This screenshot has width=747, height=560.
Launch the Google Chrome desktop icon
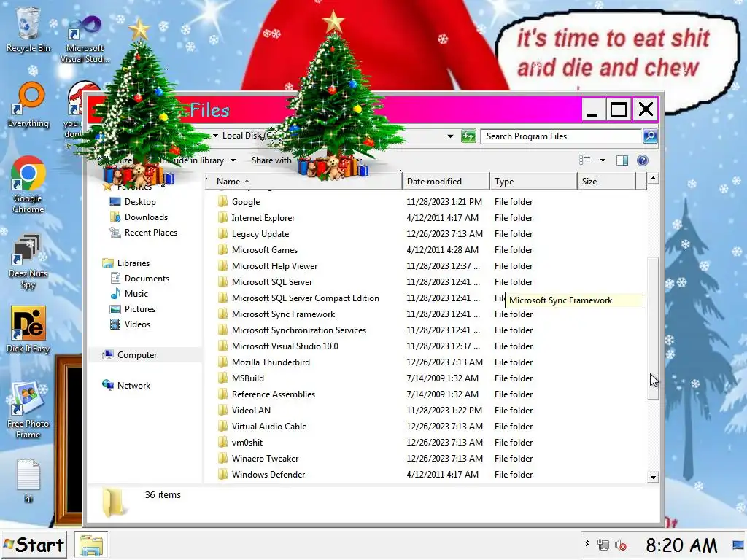point(28,184)
